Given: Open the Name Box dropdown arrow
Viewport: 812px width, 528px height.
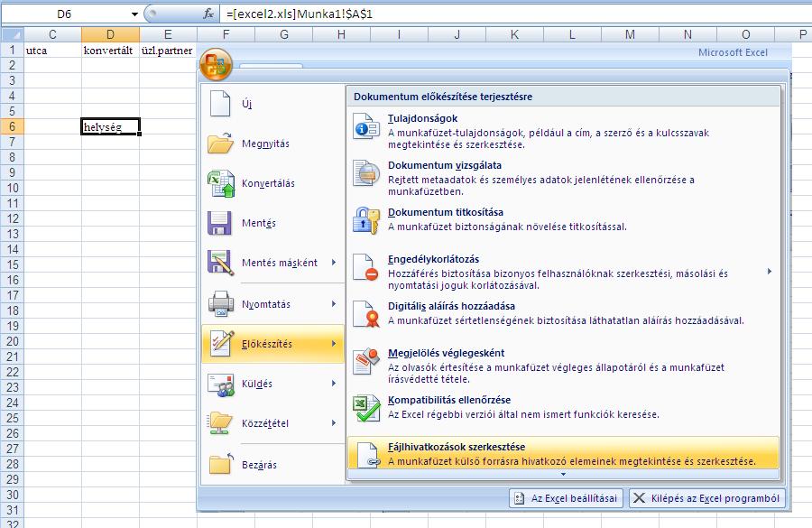Looking at the screenshot, I should (134, 14).
